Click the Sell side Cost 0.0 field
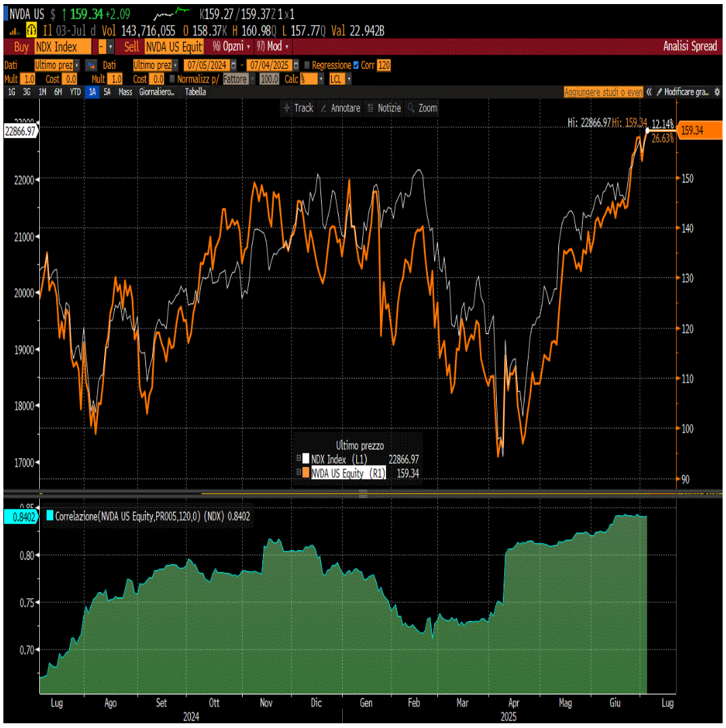This screenshot has height=728, width=726. (158, 79)
